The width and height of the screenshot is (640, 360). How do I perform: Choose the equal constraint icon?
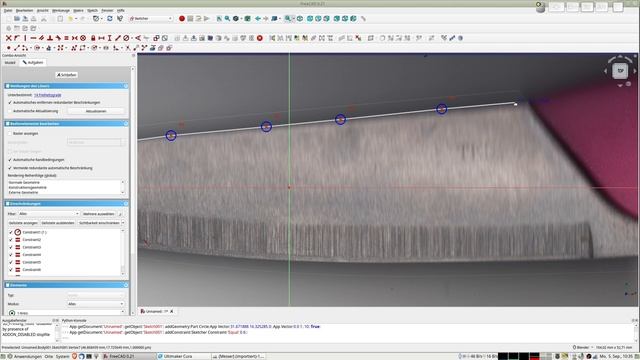pyautogui.click(x=67, y=38)
